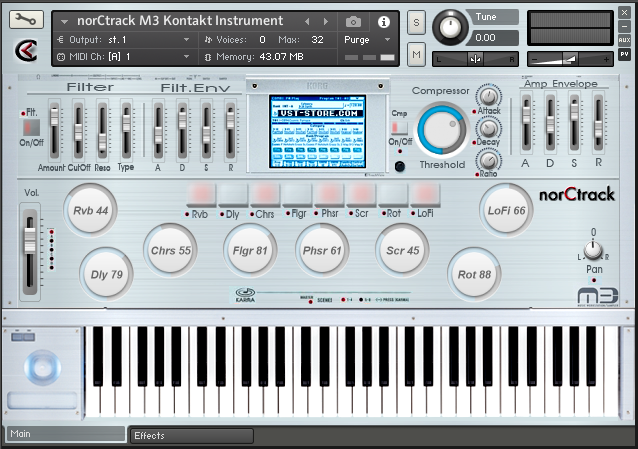Switch to the Effects tab
Viewport: 638px width, 449px height.
[190, 436]
